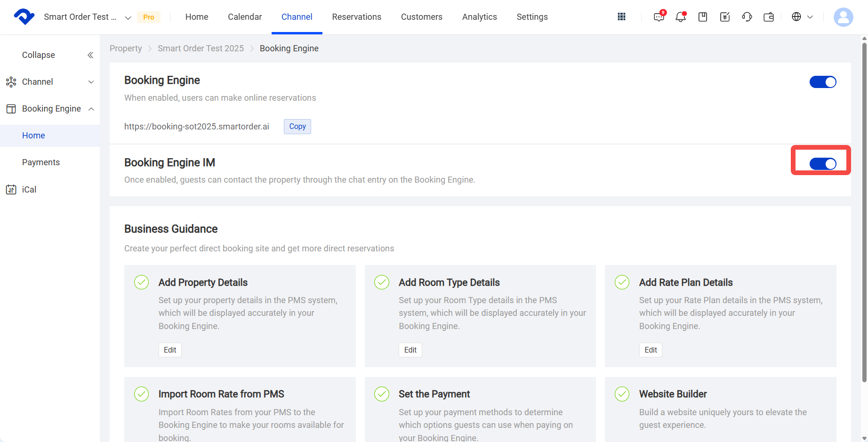This screenshot has width=868, height=442.
Task: Click the Booking Engine breadcrumb text
Action: tap(289, 48)
